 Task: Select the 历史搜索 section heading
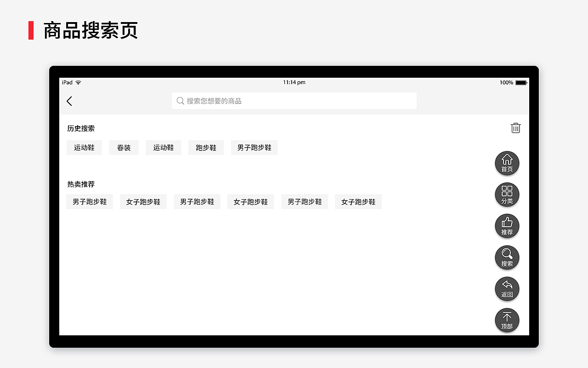[x=81, y=128]
